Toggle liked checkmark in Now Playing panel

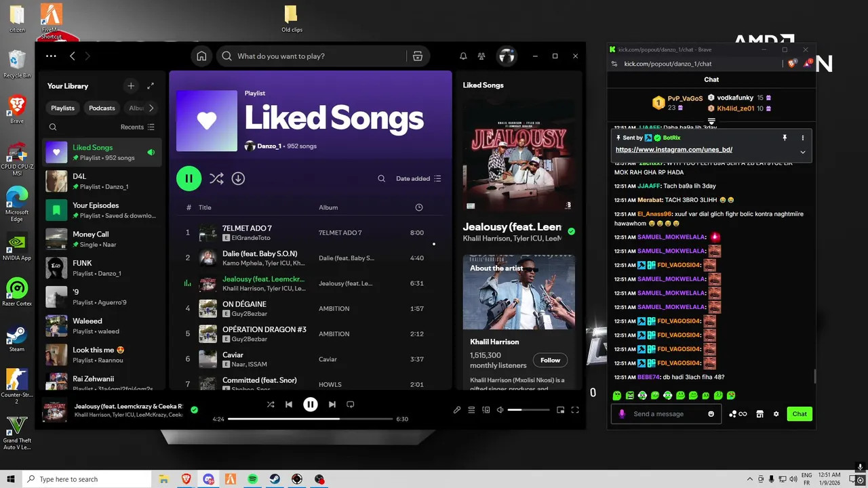(571, 231)
